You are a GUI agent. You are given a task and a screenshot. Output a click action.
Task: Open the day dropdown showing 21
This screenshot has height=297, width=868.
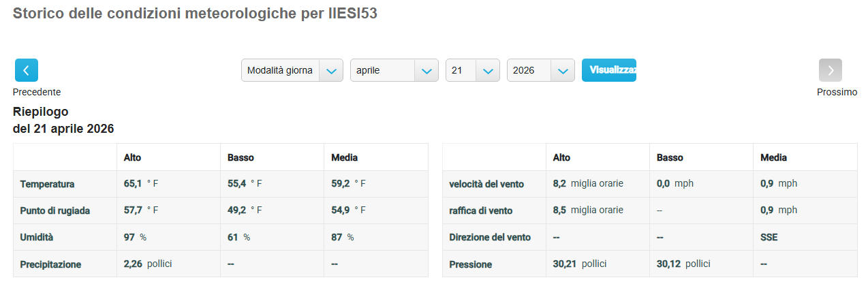pyautogui.click(x=472, y=70)
